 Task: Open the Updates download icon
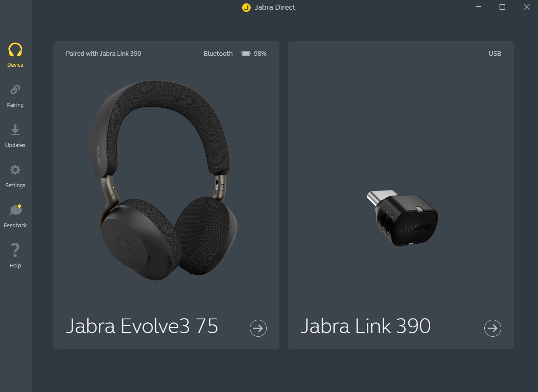[x=15, y=130]
